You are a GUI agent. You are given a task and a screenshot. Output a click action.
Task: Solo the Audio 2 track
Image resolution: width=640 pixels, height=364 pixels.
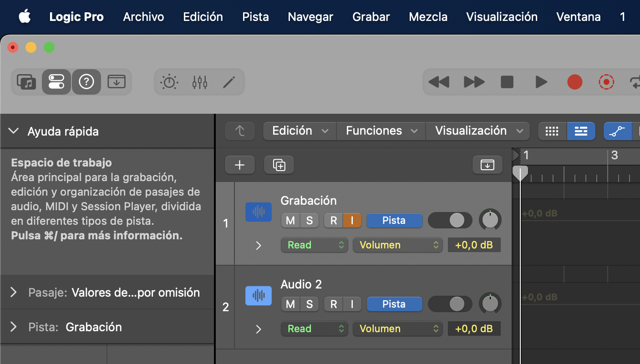pos(310,304)
